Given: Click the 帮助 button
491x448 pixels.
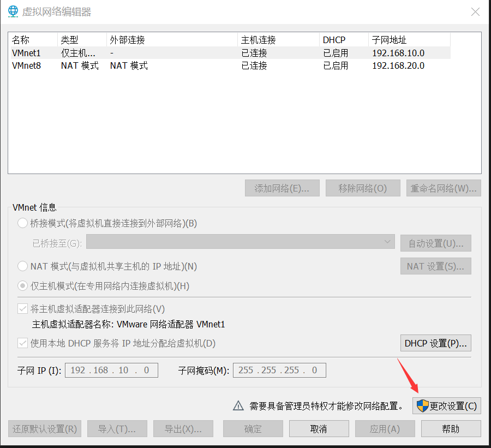Looking at the screenshot, I should click(451, 428).
